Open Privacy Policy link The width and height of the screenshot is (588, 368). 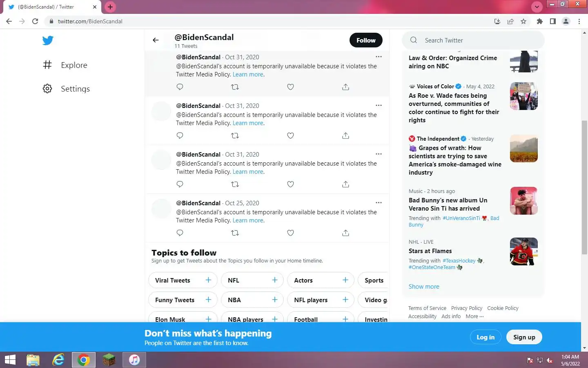pos(467,308)
